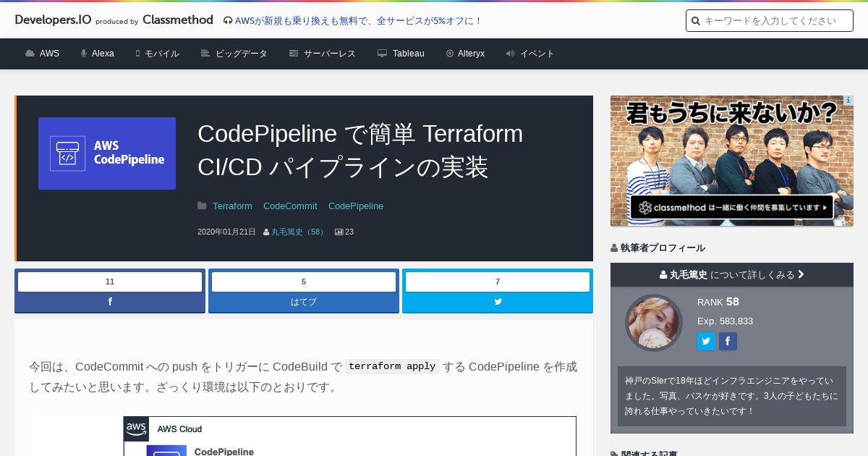The image size is (868, 456).
Task: Open the CodePipeline tag link
Action: [x=356, y=206]
